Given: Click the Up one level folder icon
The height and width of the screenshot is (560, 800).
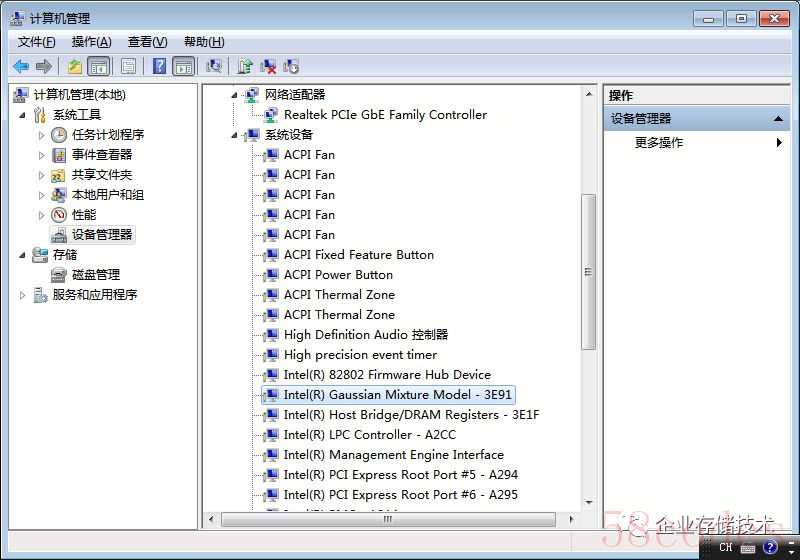Looking at the screenshot, I should (x=74, y=66).
